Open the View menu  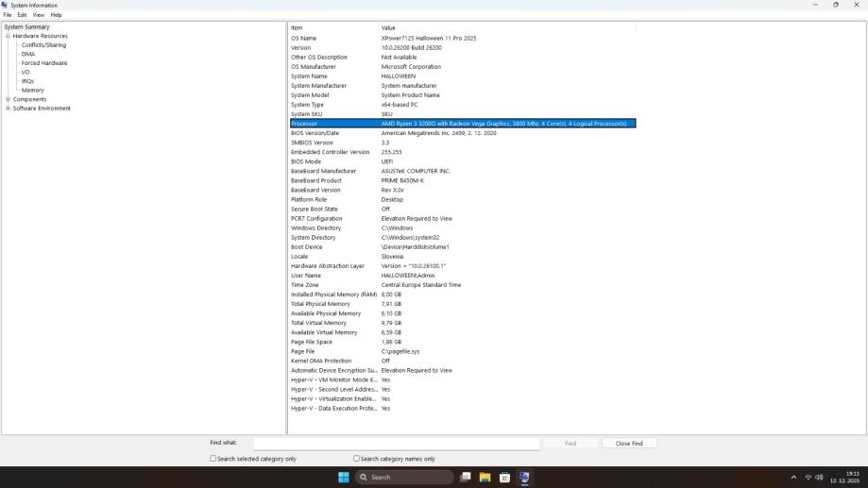click(39, 15)
